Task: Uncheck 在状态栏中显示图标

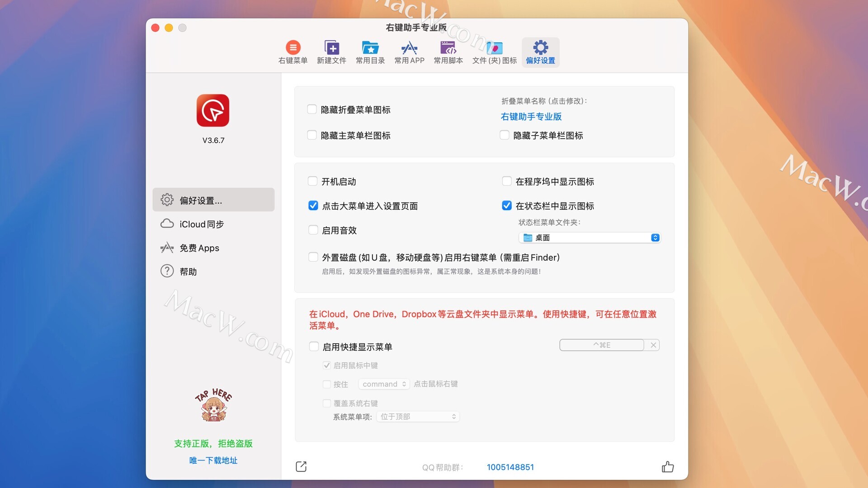Action: tap(507, 206)
